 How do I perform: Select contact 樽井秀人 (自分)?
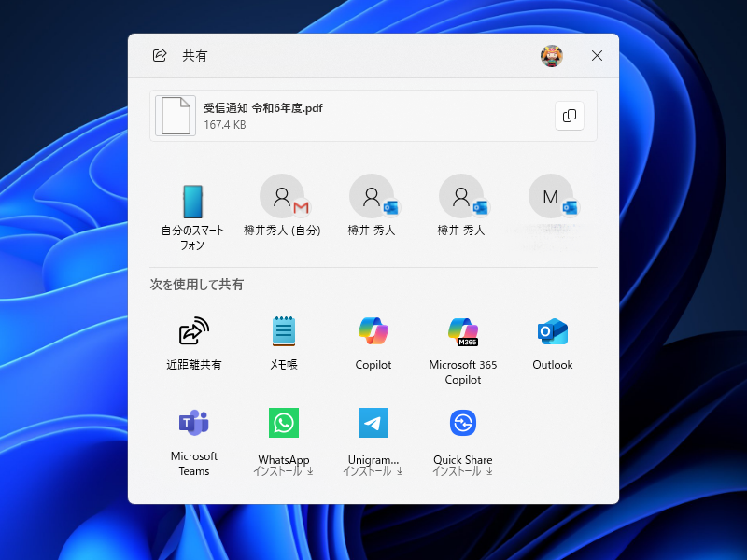283,196
